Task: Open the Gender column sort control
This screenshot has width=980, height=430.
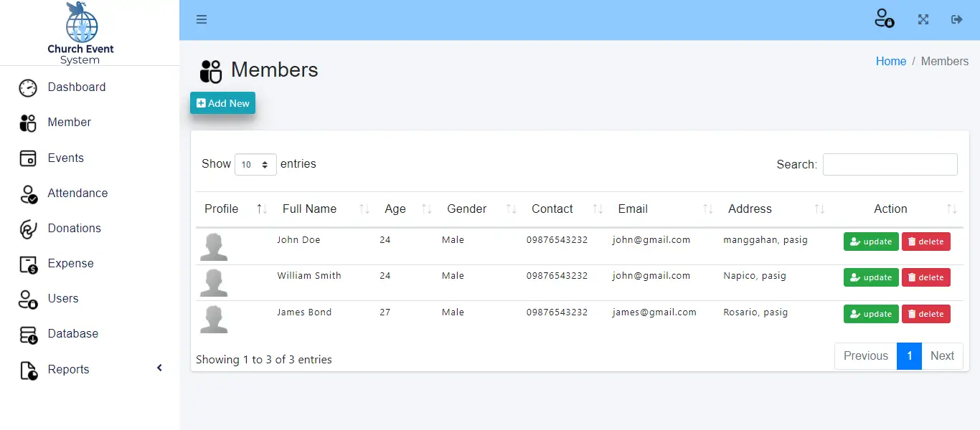Action: click(x=510, y=209)
